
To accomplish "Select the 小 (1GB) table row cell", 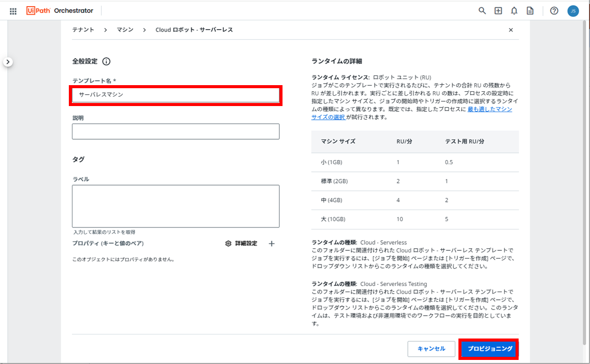I will point(331,162).
